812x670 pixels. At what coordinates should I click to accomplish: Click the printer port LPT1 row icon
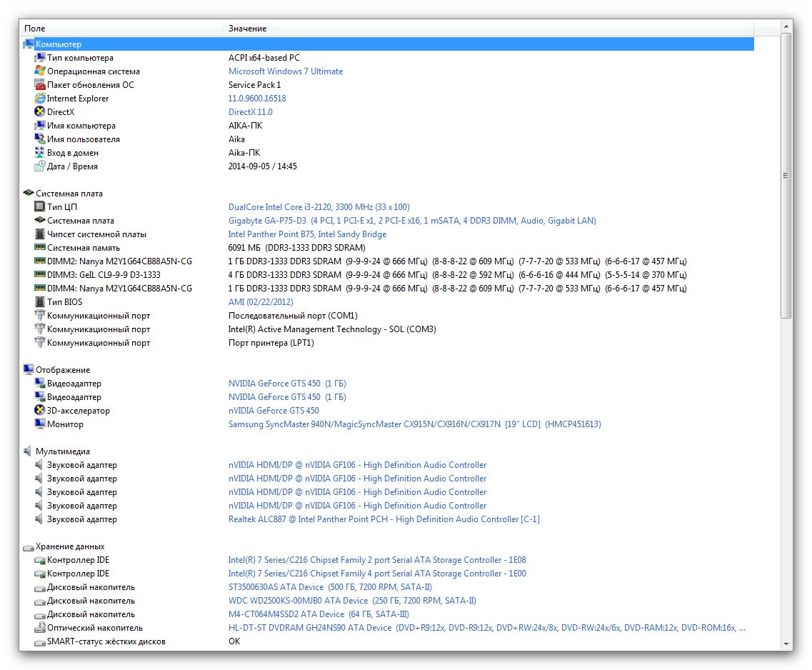pos(40,343)
